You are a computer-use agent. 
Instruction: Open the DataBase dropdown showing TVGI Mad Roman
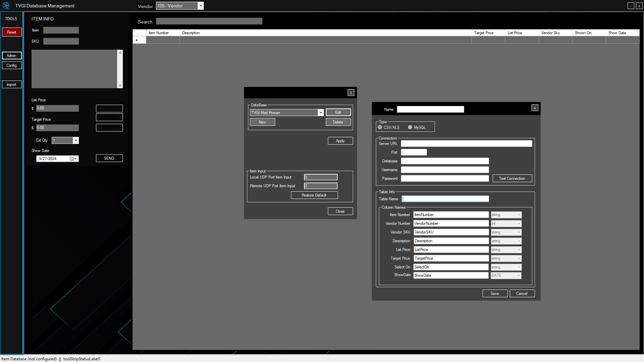tap(321, 112)
